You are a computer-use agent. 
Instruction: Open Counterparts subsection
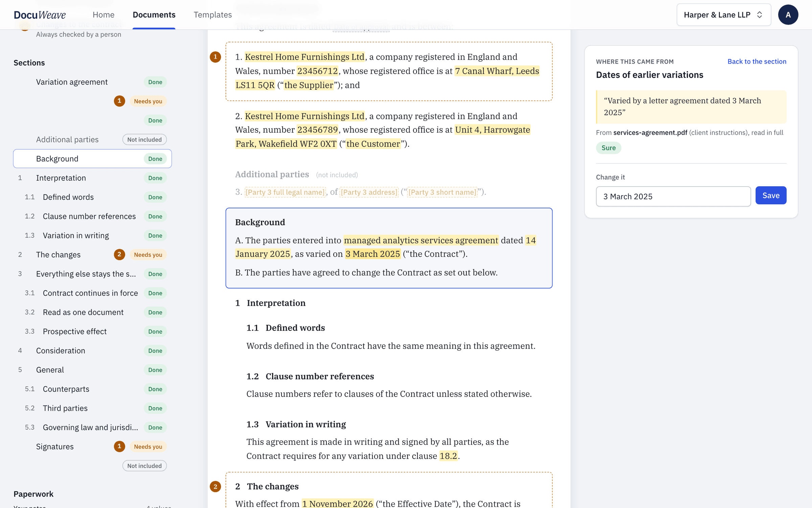[x=92, y=389]
